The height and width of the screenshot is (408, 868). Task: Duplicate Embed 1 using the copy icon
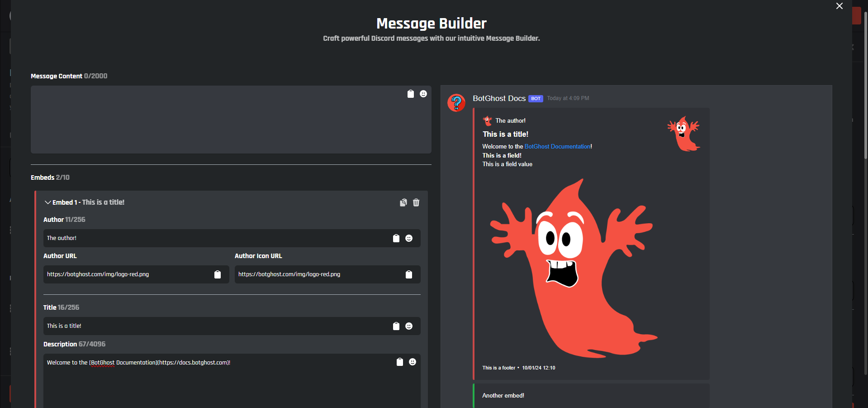[403, 202]
